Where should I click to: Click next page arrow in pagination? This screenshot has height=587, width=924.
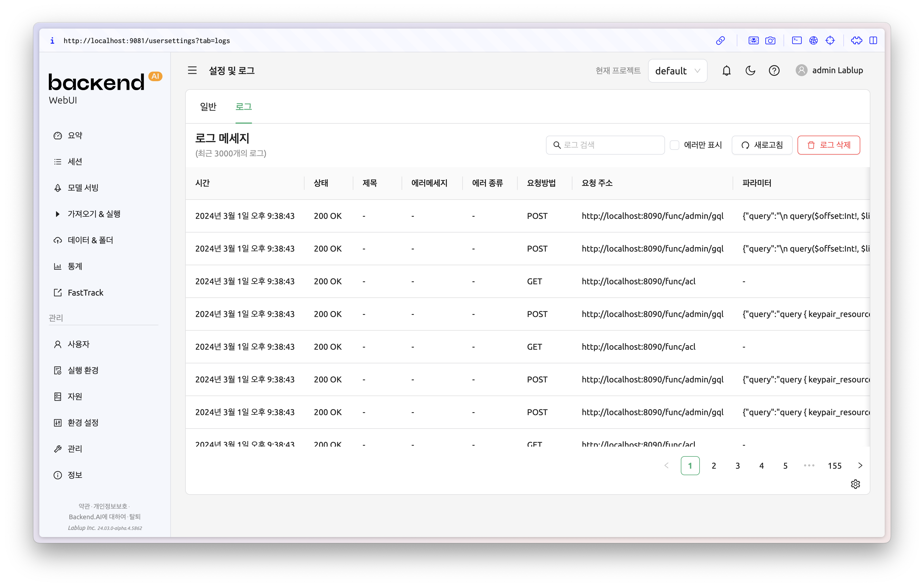click(x=860, y=465)
